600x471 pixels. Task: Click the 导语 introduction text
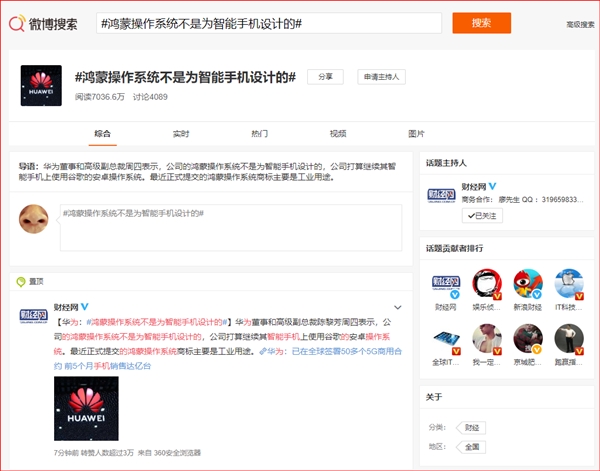(x=207, y=172)
